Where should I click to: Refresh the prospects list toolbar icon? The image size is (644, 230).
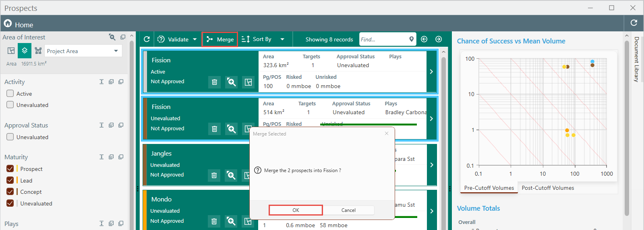click(x=147, y=39)
